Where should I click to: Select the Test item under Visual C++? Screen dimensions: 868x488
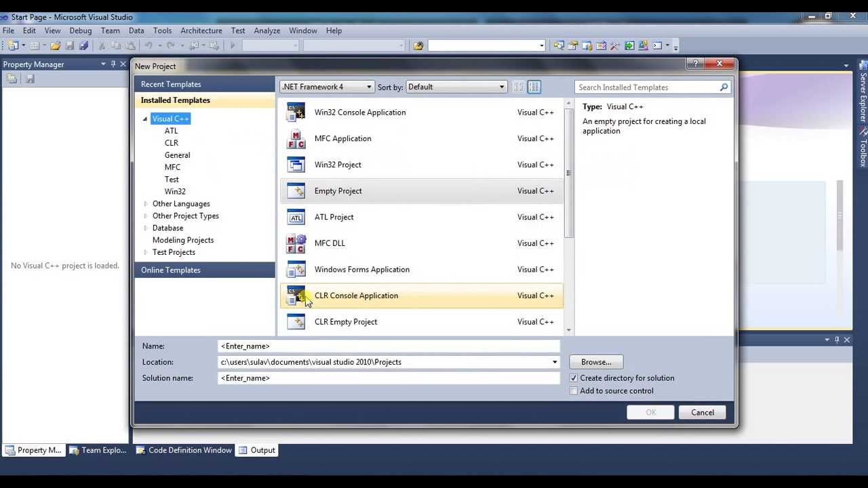click(172, 180)
